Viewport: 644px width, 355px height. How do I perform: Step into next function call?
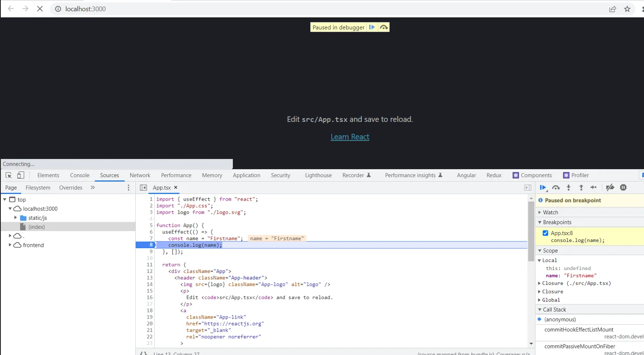tap(569, 187)
